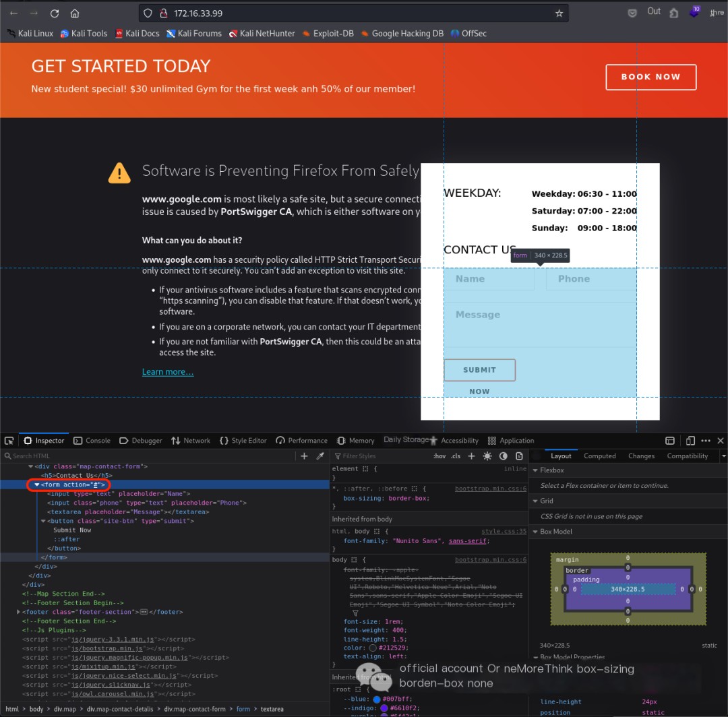Open the Network tab

tap(191, 441)
